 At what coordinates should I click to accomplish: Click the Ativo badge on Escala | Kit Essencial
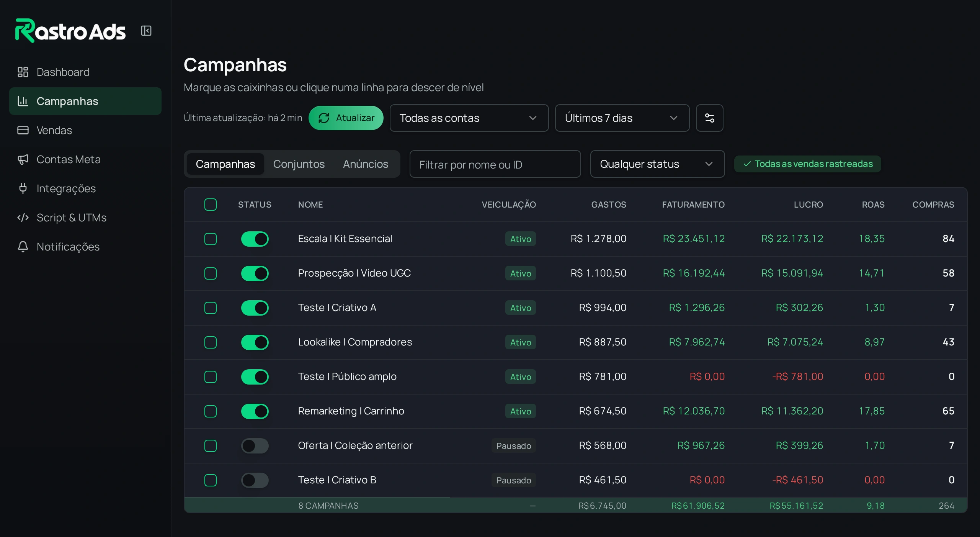click(x=520, y=239)
